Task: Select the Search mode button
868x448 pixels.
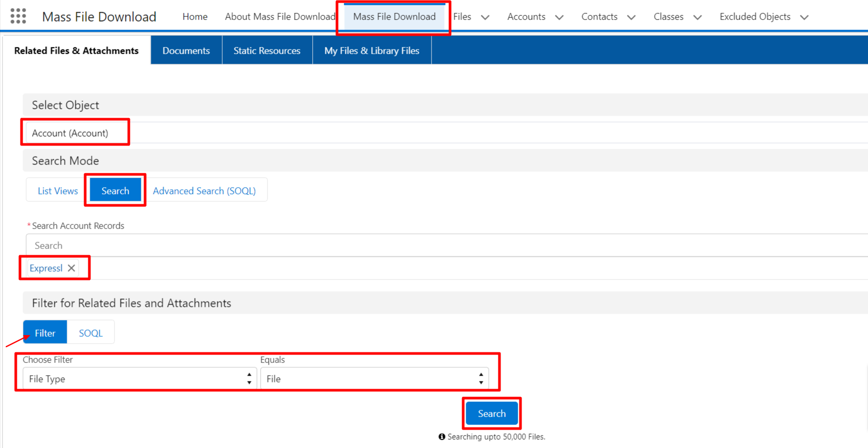Action: pyautogui.click(x=115, y=190)
